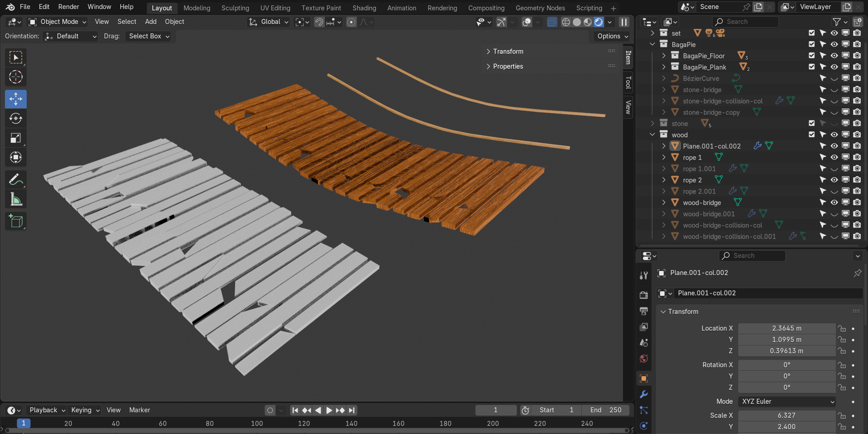Image resolution: width=868 pixels, height=434 pixels.
Task: Open the Render menu
Action: coord(68,7)
